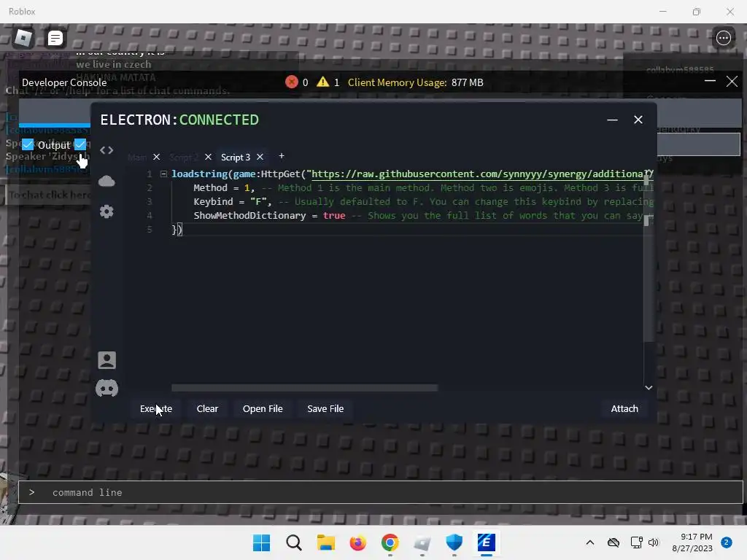The height and width of the screenshot is (560, 747).
Task: Close the Developer Console
Action: pyautogui.click(x=732, y=82)
